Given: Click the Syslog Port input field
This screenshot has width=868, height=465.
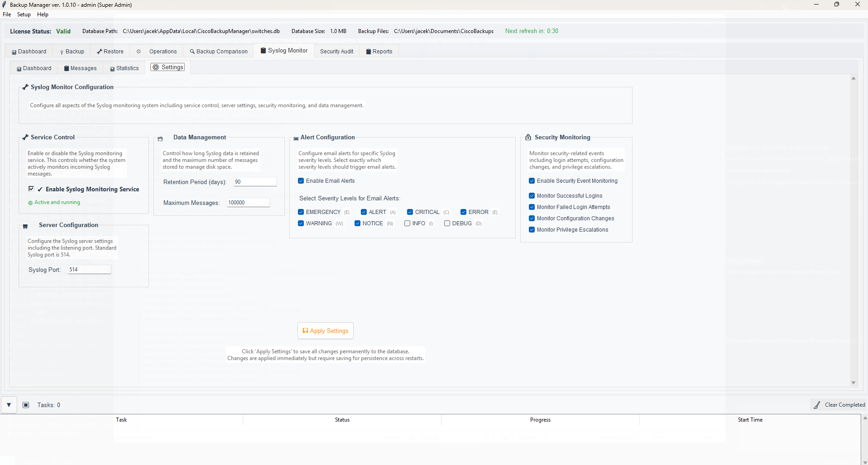Looking at the screenshot, I should pos(89,270).
